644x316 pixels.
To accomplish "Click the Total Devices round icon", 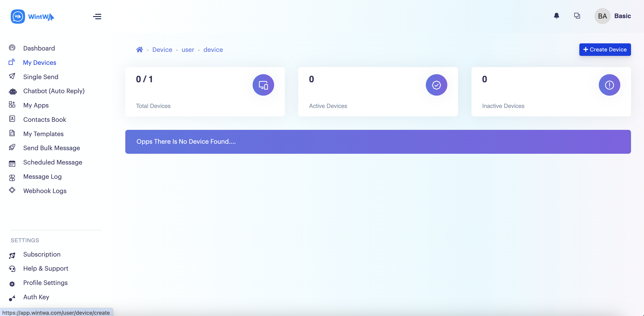I will [x=263, y=85].
